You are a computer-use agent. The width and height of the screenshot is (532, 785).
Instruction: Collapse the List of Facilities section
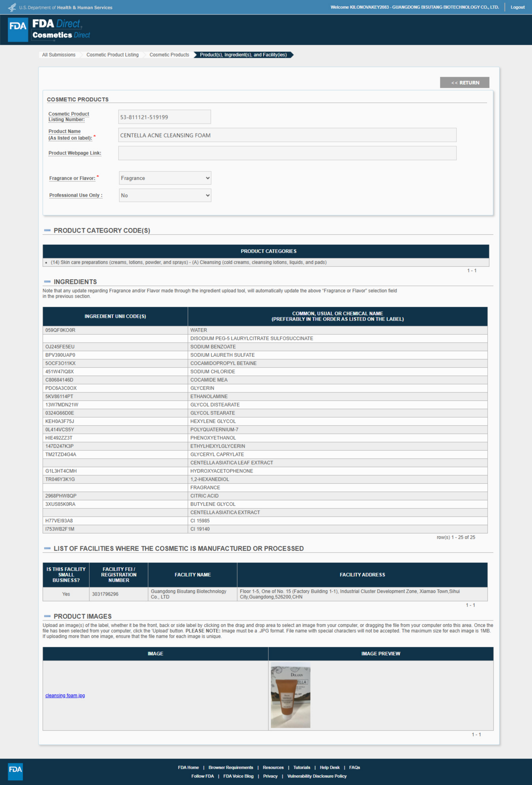(47, 548)
